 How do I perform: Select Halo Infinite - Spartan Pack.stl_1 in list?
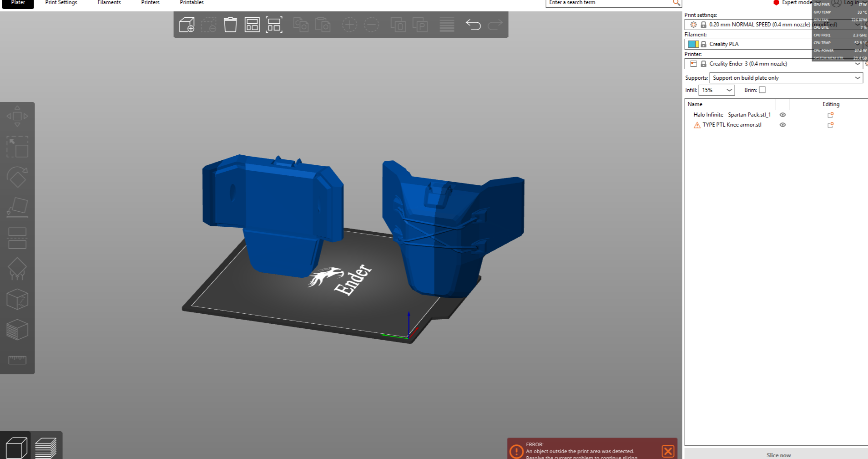pos(732,115)
